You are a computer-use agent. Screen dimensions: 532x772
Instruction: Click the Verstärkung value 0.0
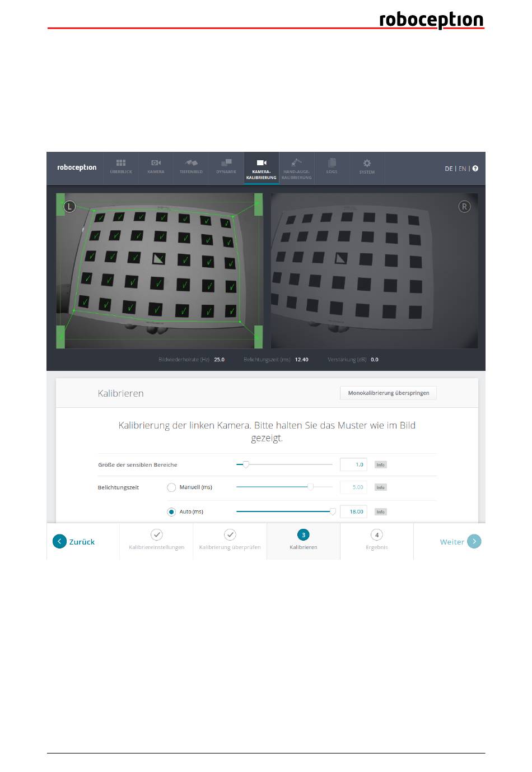[x=375, y=360]
